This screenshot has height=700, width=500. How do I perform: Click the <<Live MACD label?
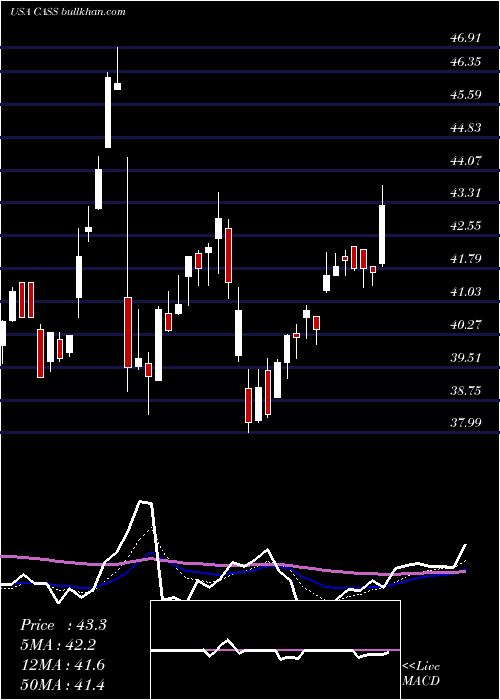tap(421, 673)
